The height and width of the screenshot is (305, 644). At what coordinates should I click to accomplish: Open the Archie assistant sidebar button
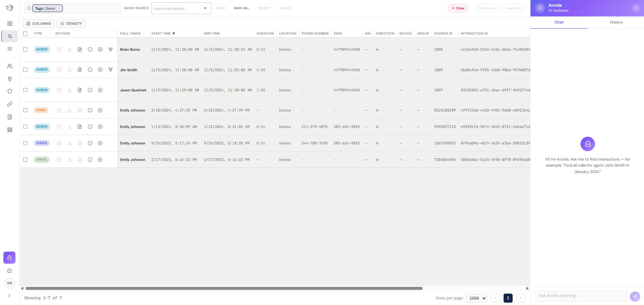point(9,258)
